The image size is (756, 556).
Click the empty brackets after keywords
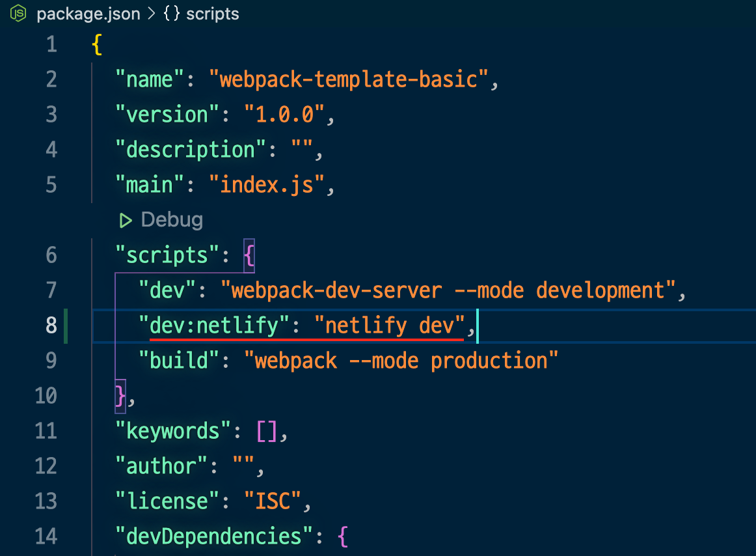(x=267, y=431)
